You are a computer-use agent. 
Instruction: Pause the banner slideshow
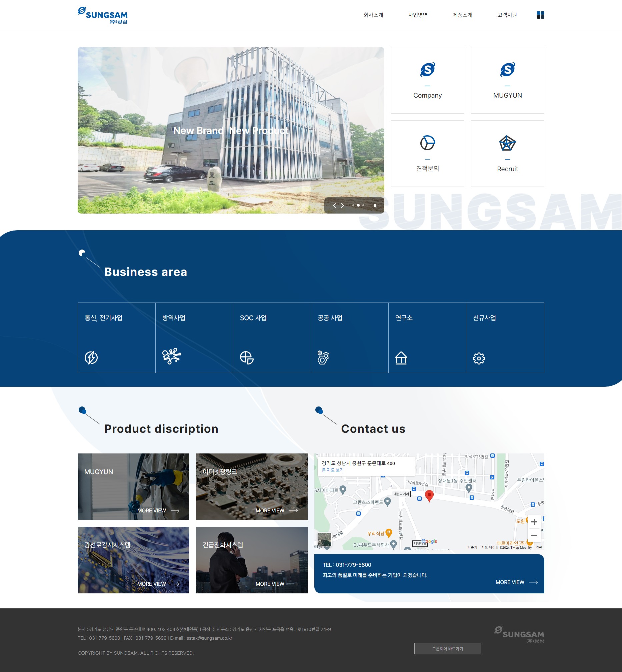pyautogui.click(x=375, y=206)
